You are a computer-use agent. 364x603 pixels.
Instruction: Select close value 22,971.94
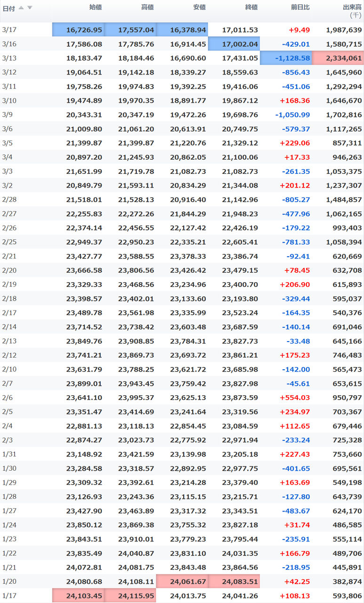click(240, 440)
